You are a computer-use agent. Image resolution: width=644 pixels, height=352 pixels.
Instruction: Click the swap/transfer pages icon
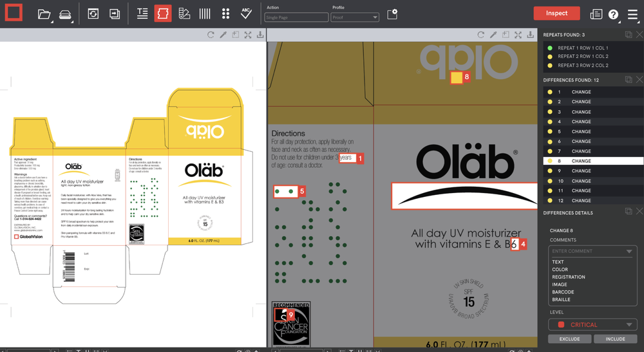tap(115, 14)
